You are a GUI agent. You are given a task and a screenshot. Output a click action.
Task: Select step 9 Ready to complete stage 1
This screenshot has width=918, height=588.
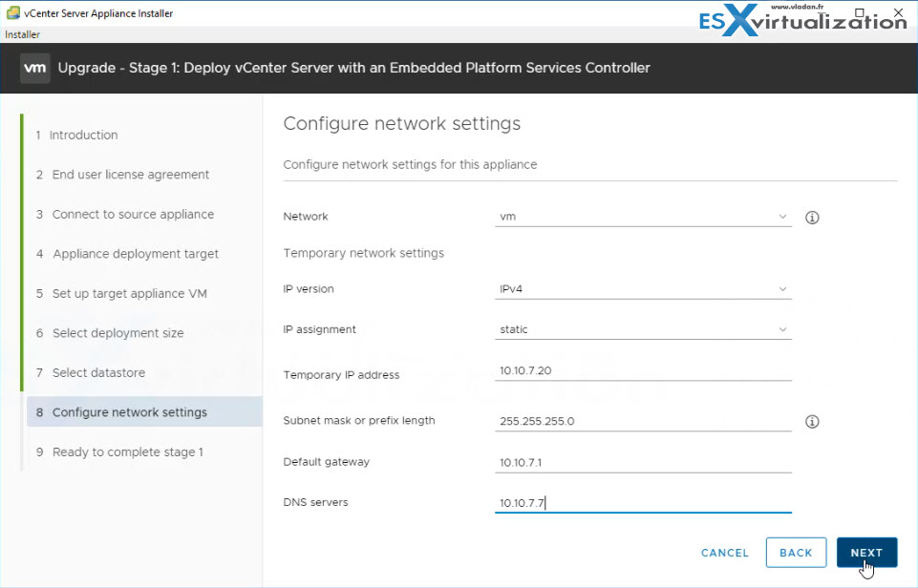coord(119,451)
